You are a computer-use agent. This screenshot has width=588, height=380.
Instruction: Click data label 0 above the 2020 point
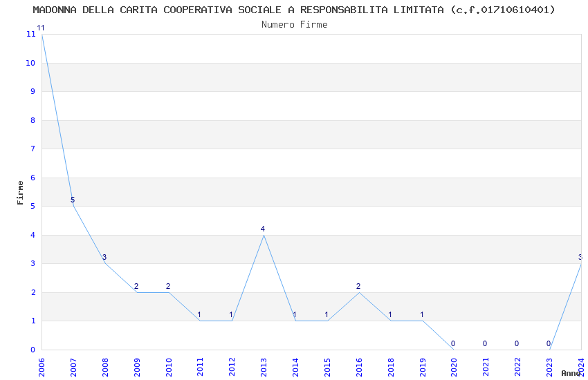453,343
